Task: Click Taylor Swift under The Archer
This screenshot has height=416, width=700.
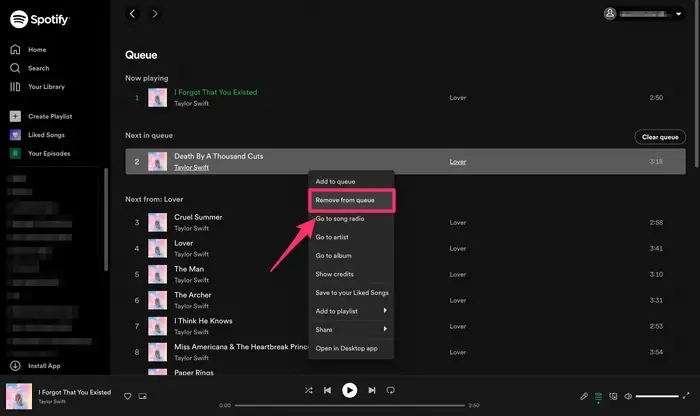Action: click(x=192, y=306)
